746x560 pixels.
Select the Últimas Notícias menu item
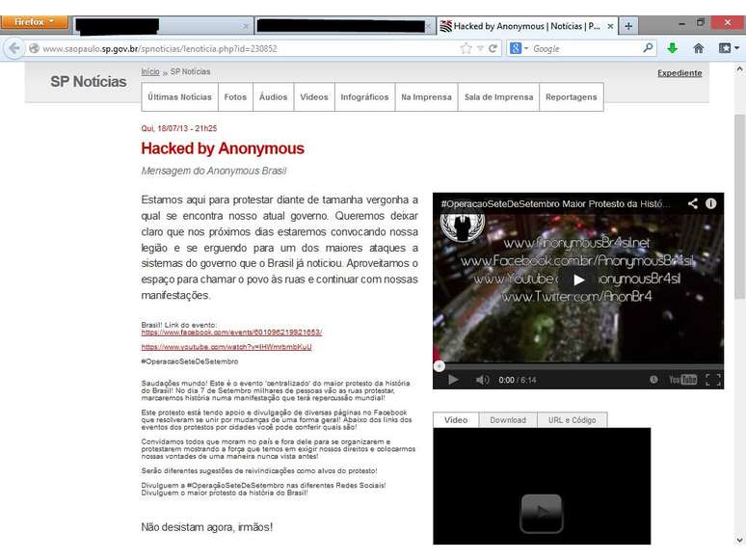(179, 97)
